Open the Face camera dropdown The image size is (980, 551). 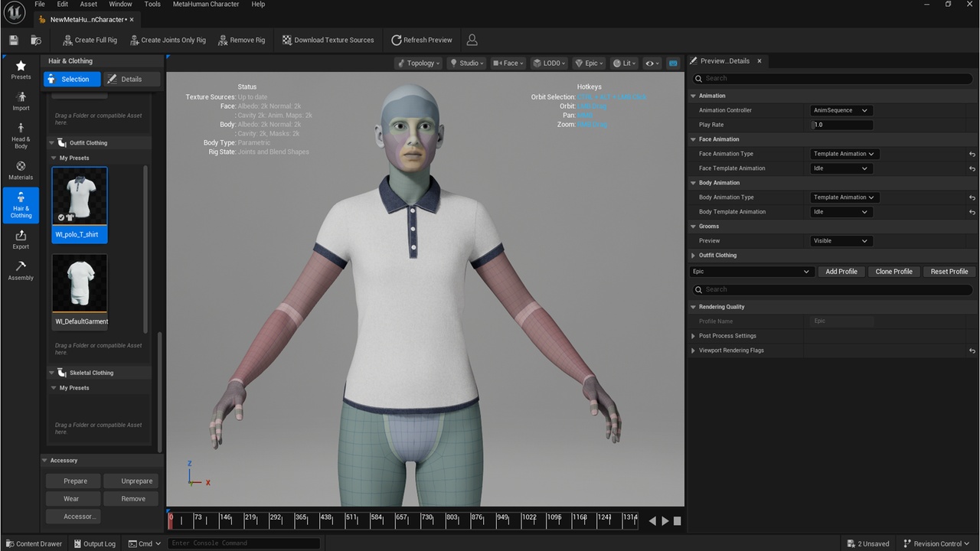tap(508, 64)
